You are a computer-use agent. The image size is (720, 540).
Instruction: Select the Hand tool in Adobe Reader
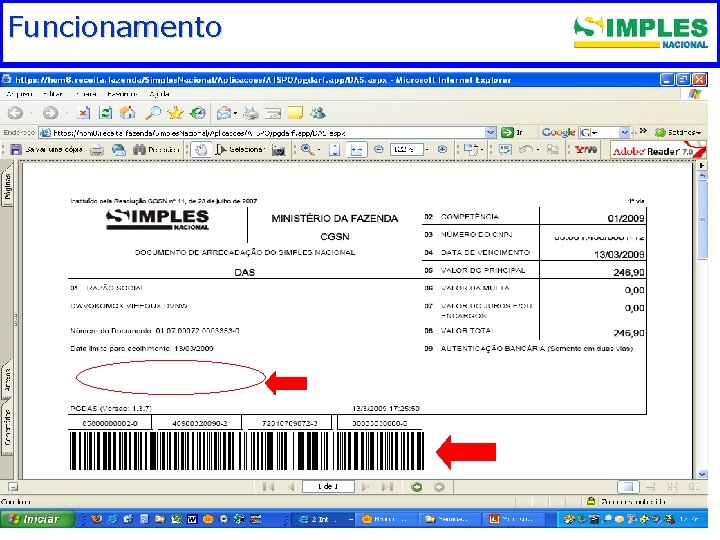click(201, 150)
